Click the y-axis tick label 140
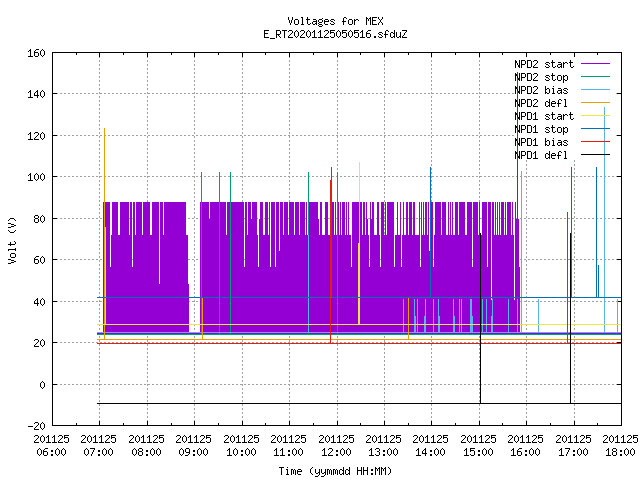The height and width of the screenshot is (480, 640). 36,94
